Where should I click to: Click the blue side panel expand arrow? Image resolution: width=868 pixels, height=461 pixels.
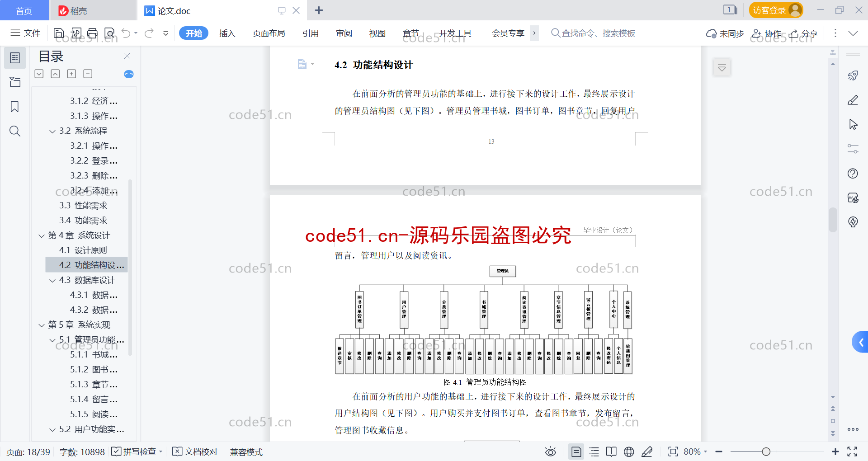tap(860, 342)
